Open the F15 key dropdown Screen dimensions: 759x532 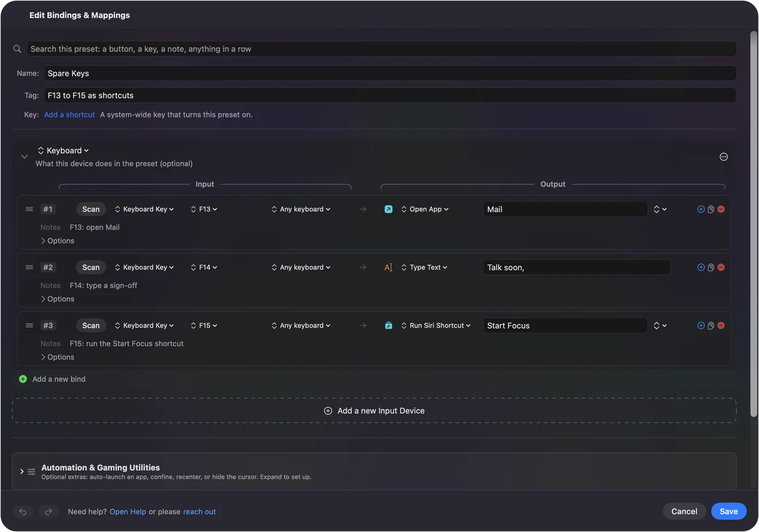pyautogui.click(x=204, y=325)
